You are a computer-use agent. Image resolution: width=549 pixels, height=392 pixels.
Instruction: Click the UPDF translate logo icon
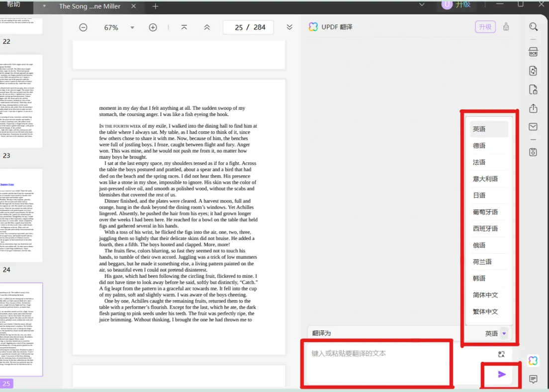pyautogui.click(x=313, y=27)
